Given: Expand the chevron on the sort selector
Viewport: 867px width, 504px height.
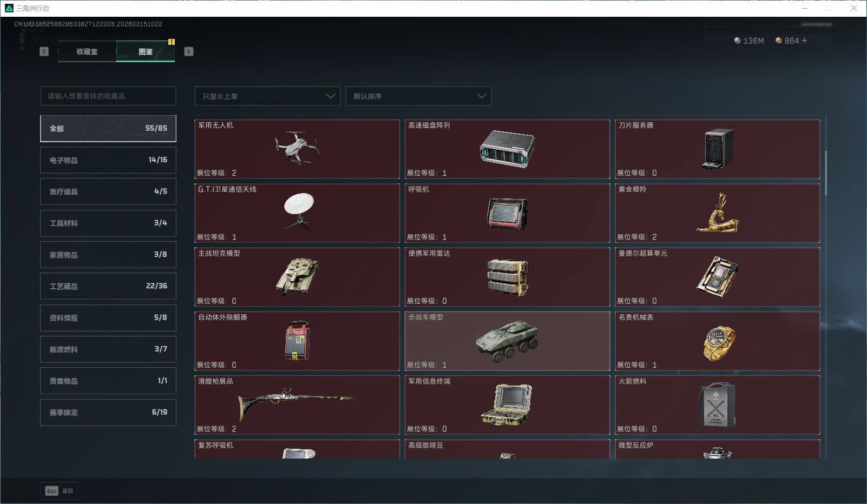Looking at the screenshot, I should pyautogui.click(x=481, y=96).
